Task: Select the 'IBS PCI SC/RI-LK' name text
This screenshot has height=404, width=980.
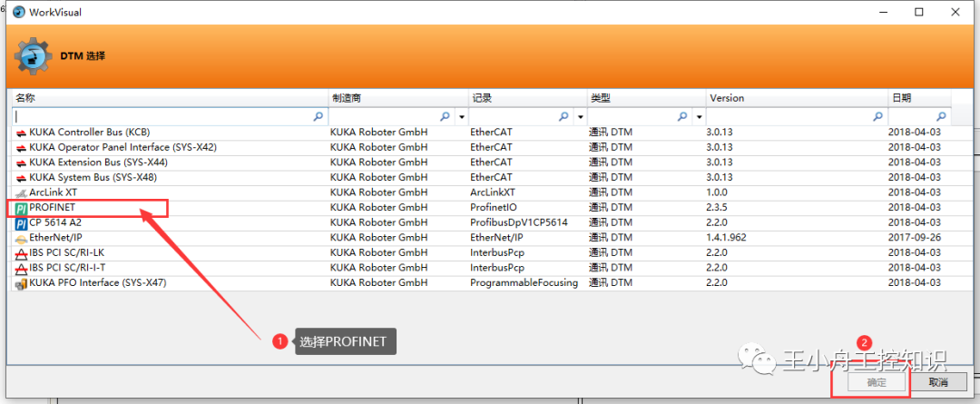Action: (x=67, y=252)
